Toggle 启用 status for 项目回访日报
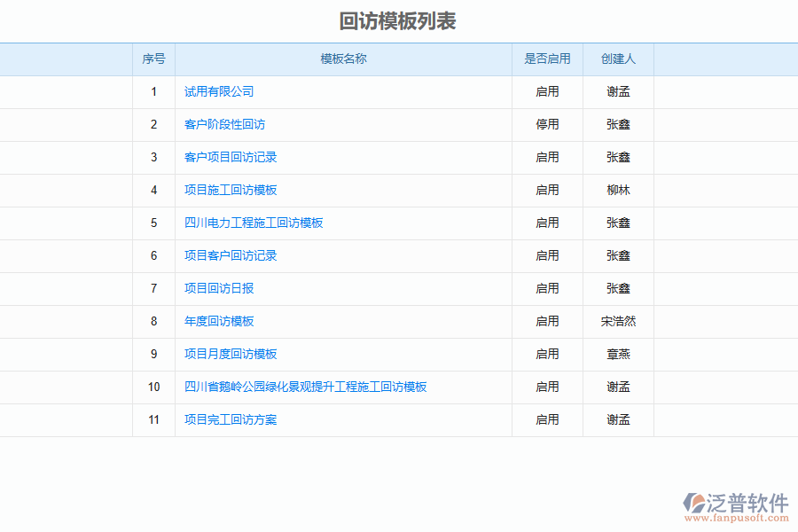 point(547,288)
